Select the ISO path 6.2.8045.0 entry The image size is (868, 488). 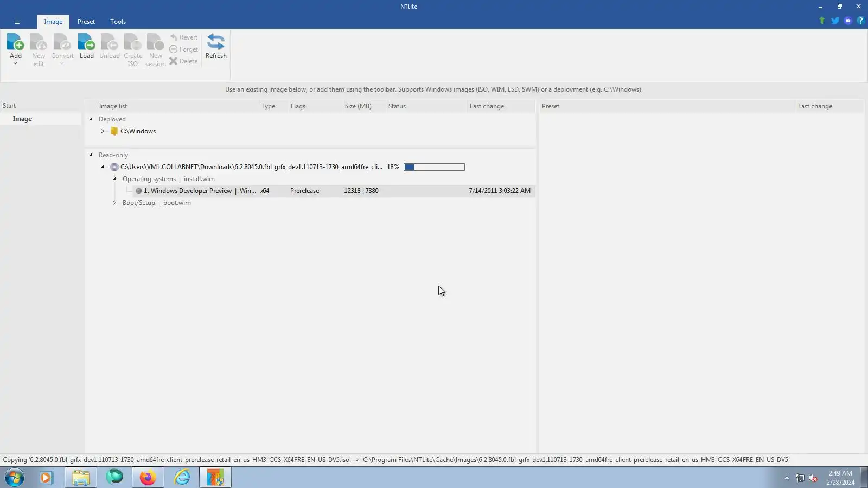point(251,167)
